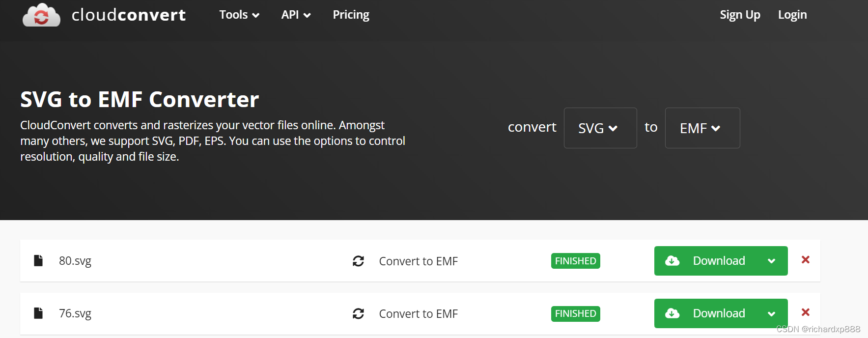This screenshot has width=868, height=338.
Task: Click the convert refresh icon in 80.svg row
Action: 358,261
